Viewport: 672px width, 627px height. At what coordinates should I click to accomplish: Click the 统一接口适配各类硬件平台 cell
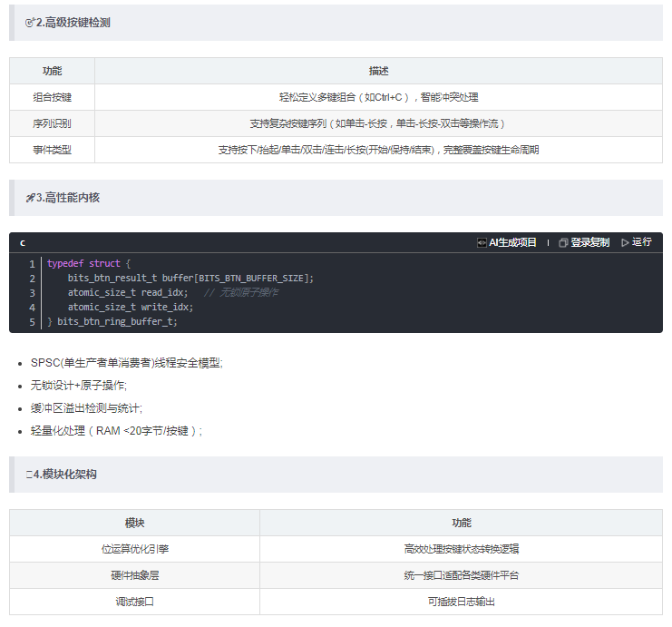point(461,575)
